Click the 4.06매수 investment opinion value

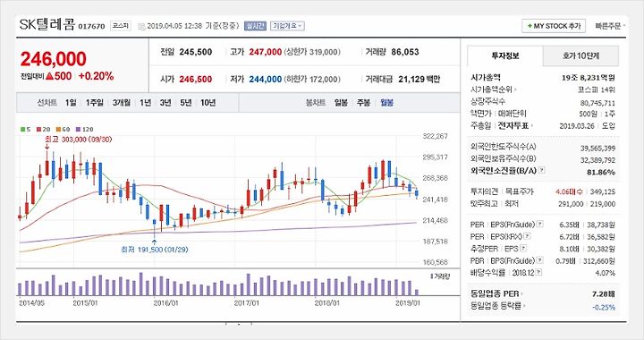click(569, 191)
